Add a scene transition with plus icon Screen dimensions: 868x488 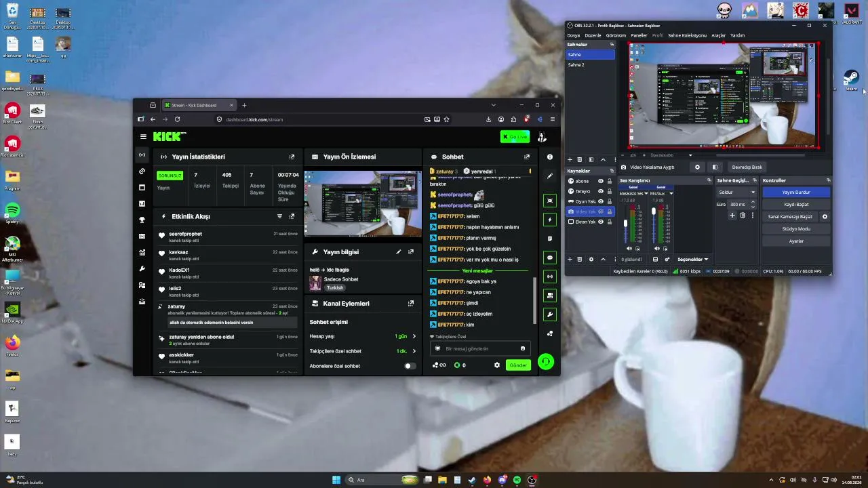click(x=732, y=216)
